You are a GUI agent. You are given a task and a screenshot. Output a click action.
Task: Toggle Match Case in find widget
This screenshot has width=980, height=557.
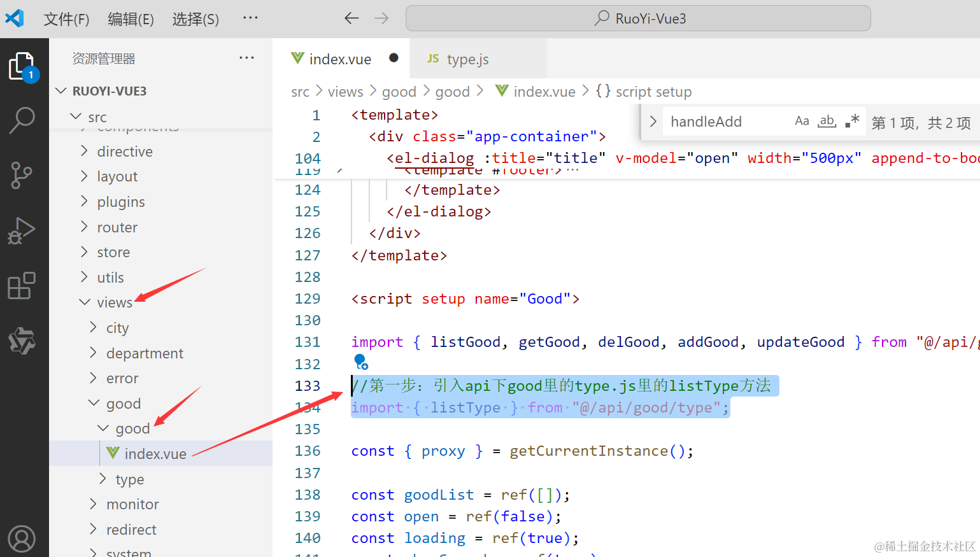click(802, 121)
